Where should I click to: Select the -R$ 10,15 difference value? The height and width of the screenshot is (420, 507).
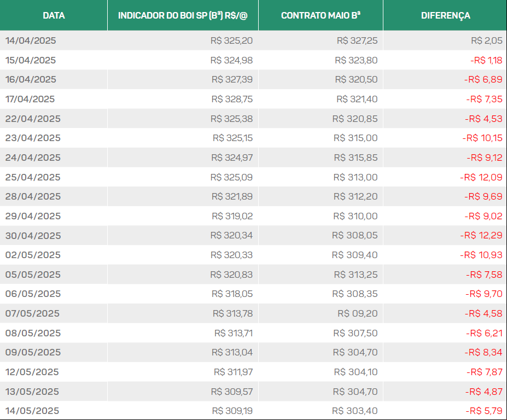click(x=482, y=138)
